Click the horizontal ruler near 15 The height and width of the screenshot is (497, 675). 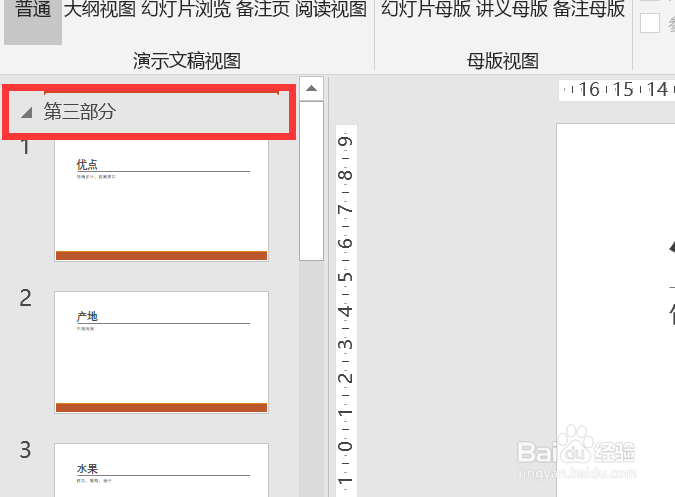(x=623, y=90)
